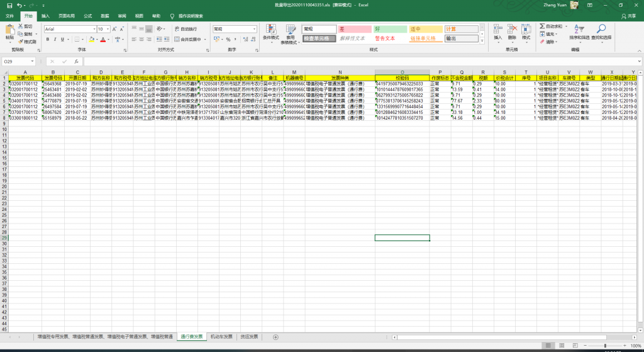Center text horizontally in alignment group
Viewport: 644px width, 352px height.
(x=142, y=40)
